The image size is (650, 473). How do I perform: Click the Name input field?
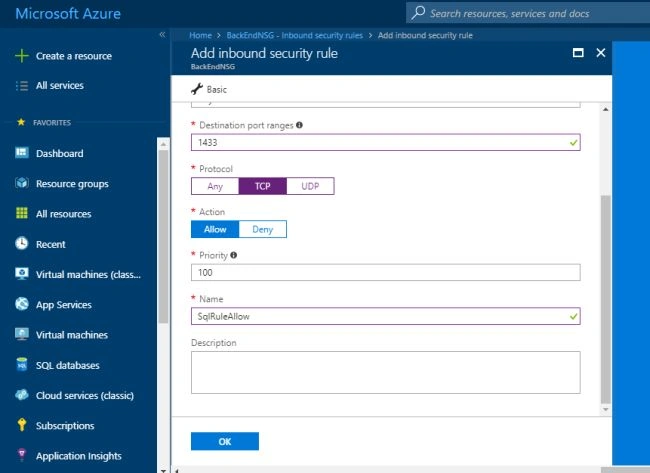pyautogui.click(x=386, y=316)
